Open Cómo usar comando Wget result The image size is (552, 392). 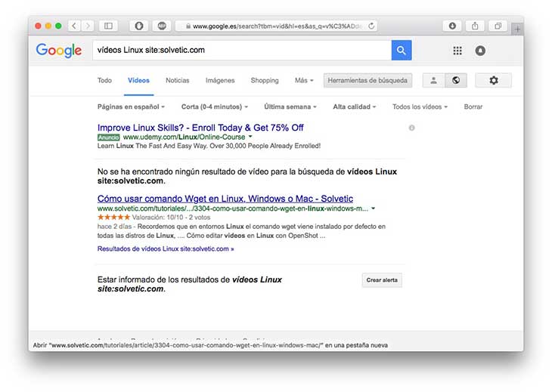point(225,199)
